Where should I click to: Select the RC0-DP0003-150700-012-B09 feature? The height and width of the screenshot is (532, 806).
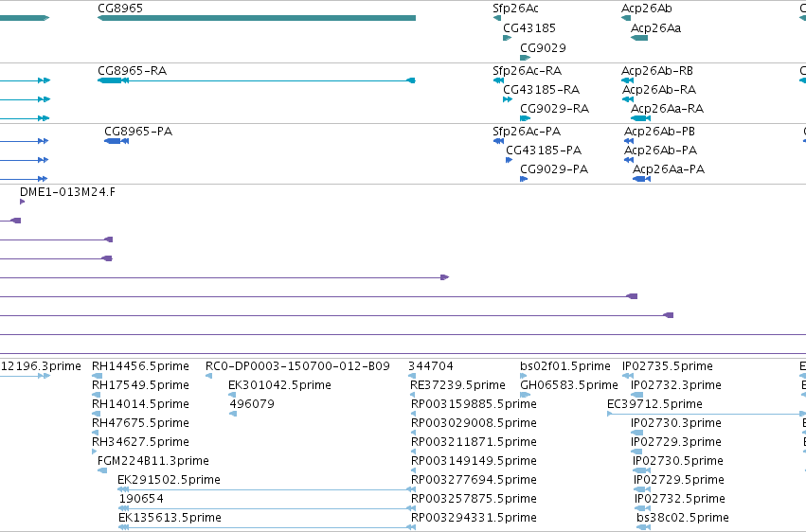(x=208, y=376)
